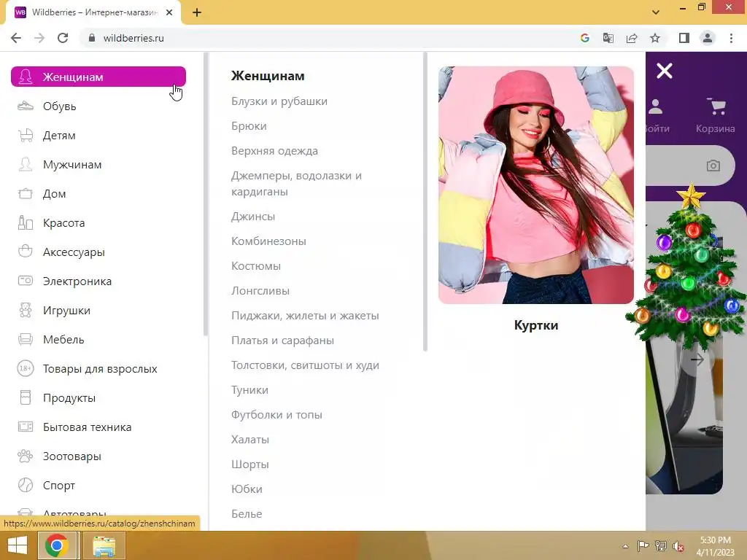Go to Халаты subcategory
The width and height of the screenshot is (747, 560).
point(250,439)
